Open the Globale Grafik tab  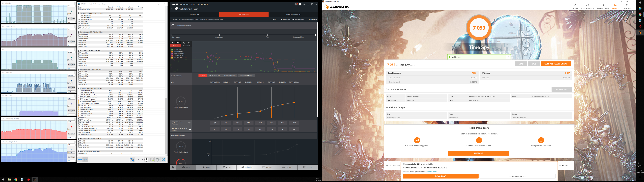coord(194,14)
